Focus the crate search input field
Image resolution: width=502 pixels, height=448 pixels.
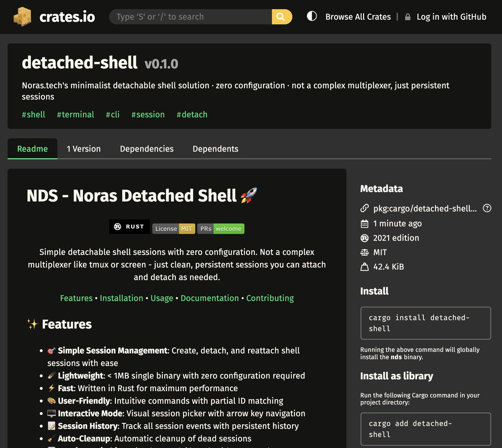pyautogui.click(x=190, y=17)
